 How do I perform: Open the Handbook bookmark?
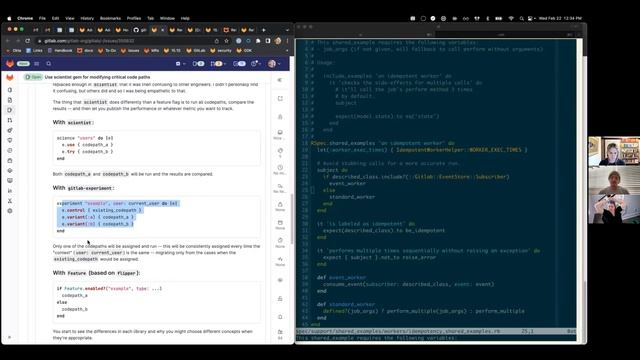coord(60,51)
